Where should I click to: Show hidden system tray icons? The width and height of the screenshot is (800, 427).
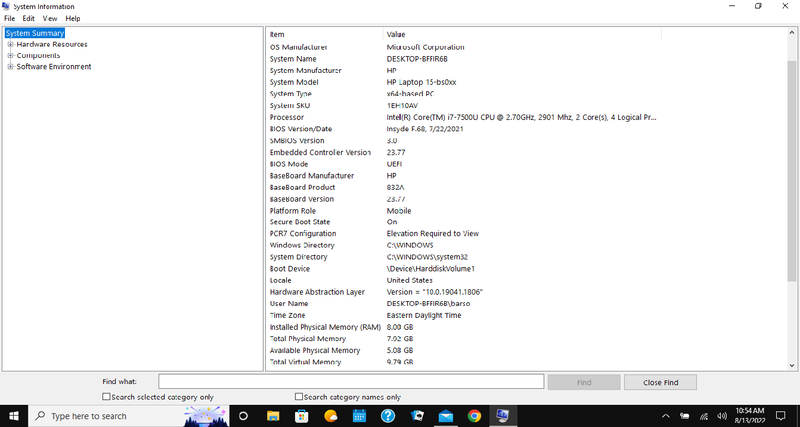click(666, 416)
